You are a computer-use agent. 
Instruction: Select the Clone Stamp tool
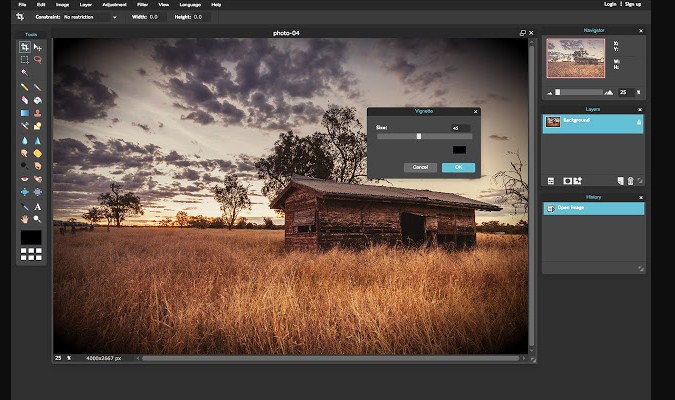pyautogui.click(x=38, y=113)
